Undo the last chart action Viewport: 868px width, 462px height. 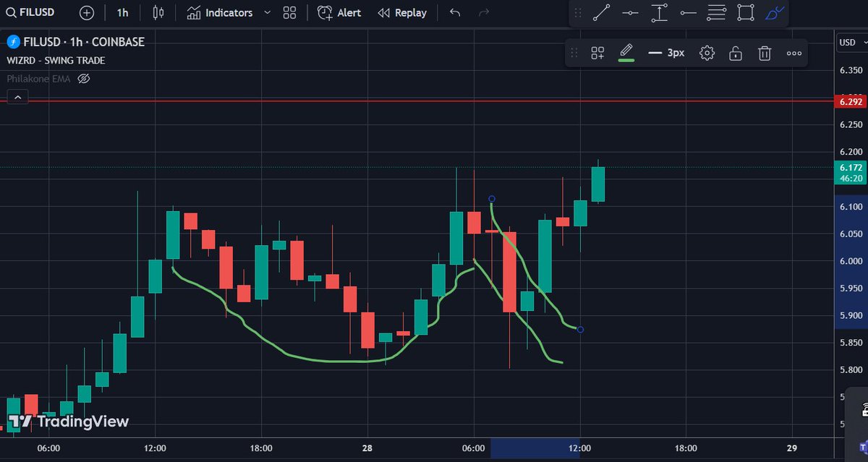[454, 12]
